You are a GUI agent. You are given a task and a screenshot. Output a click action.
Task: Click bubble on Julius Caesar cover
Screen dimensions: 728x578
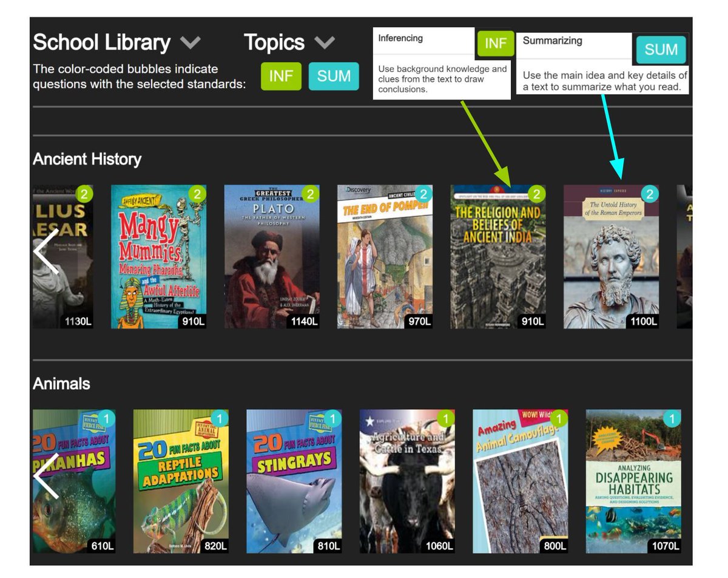coord(84,194)
